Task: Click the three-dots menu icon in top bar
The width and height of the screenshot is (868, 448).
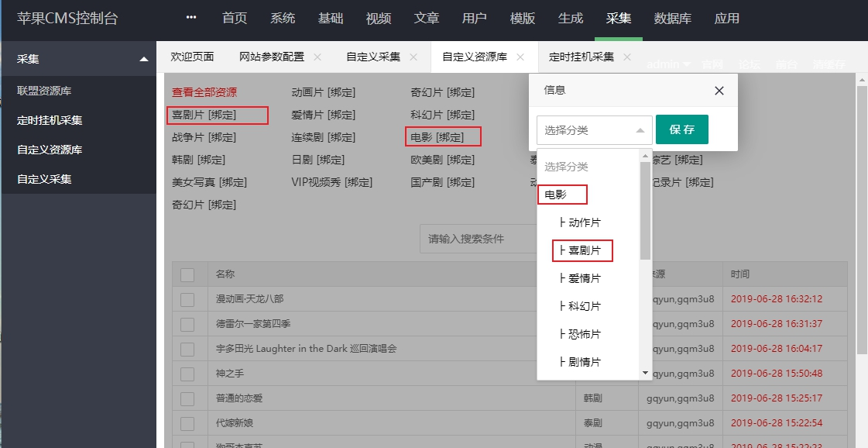Action: [191, 19]
